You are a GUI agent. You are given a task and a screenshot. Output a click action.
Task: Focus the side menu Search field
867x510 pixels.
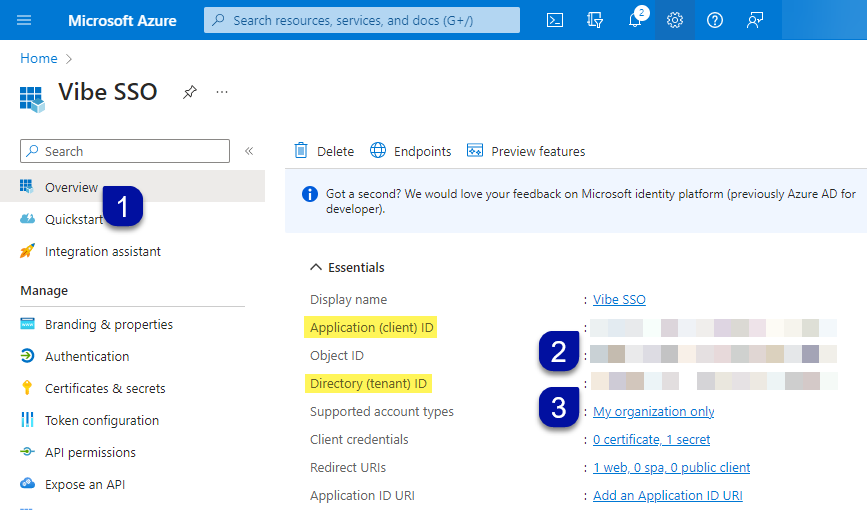pyautogui.click(x=125, y=151)
